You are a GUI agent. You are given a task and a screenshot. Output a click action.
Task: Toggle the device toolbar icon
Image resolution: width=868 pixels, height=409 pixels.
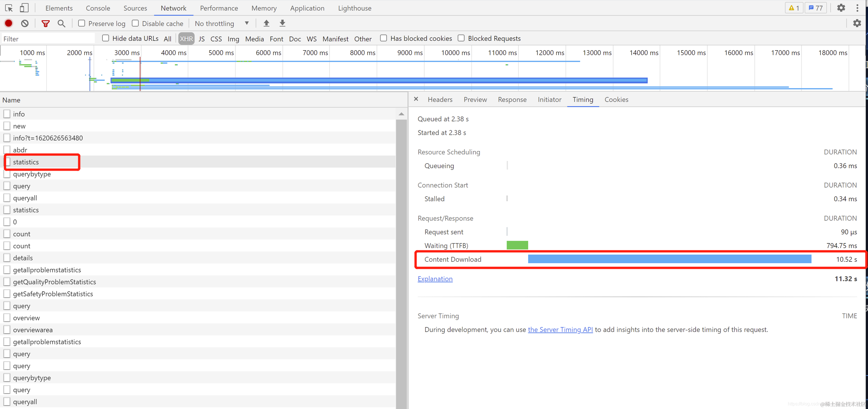pyautogui.click(x=24, y=8)
